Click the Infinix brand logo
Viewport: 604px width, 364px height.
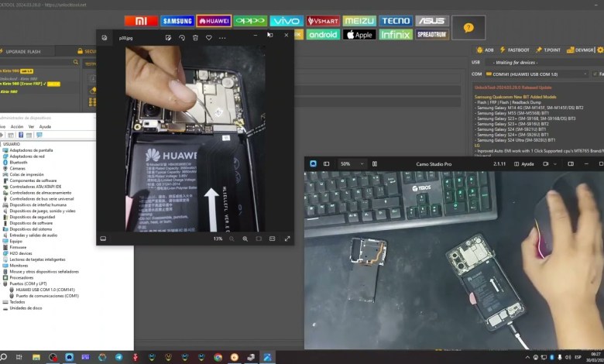coord(395,35)
